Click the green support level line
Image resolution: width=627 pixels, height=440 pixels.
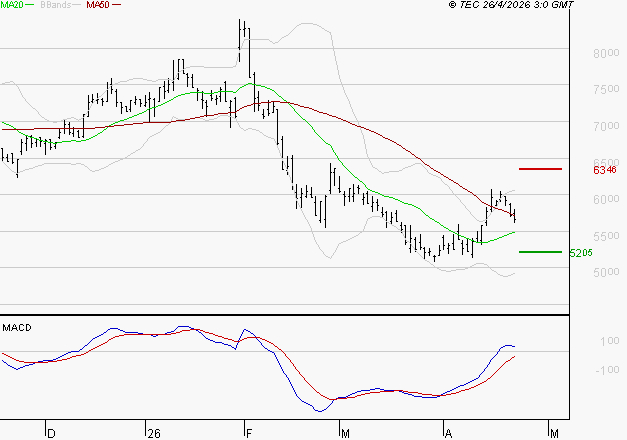click(x=540, y=252)
